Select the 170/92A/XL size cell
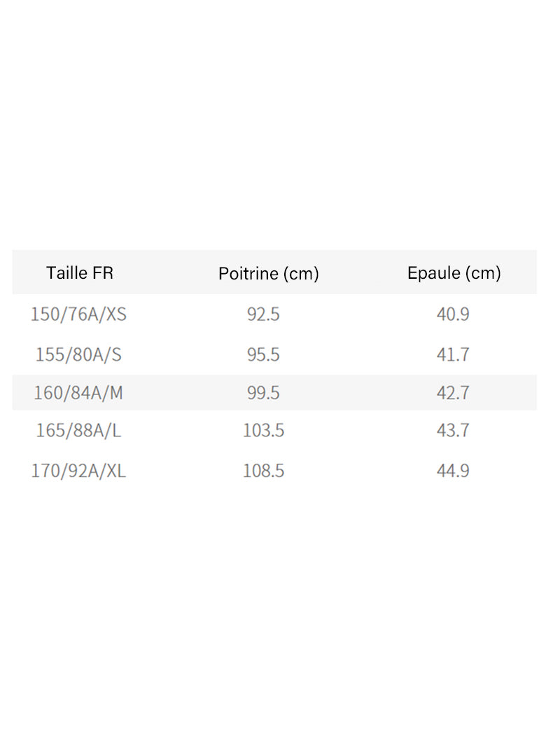The width and height of the screenshot is (560, 746). click(x=78, y=471)
